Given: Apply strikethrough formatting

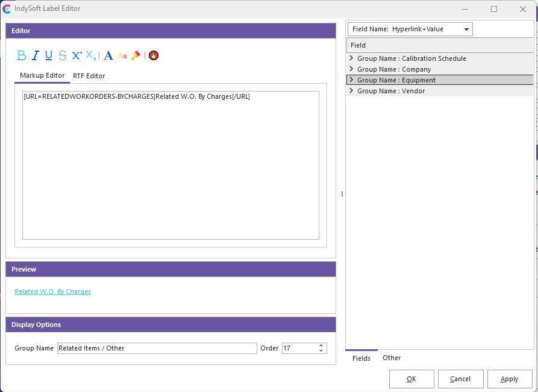Looking at the screenshot, I should [x=63, y=55].
